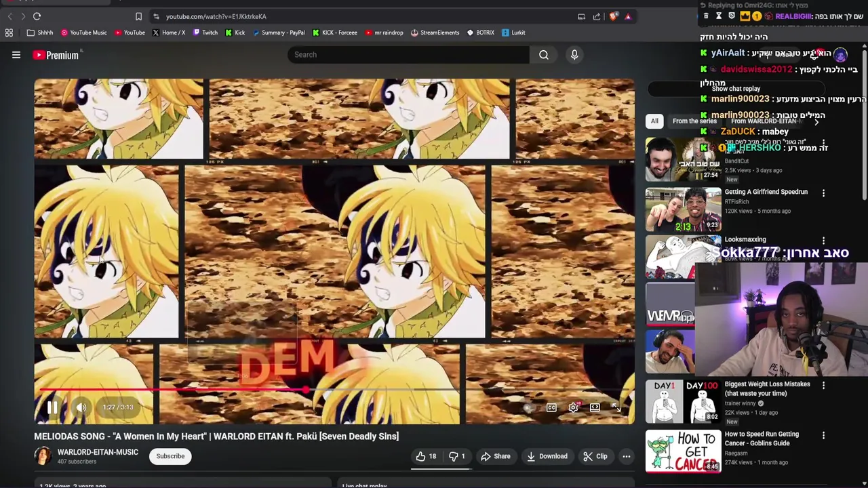Viewport: 868px width, 488px height.
Task: Open the KICK - Forceee bookmark
Action: pos(335,33)
